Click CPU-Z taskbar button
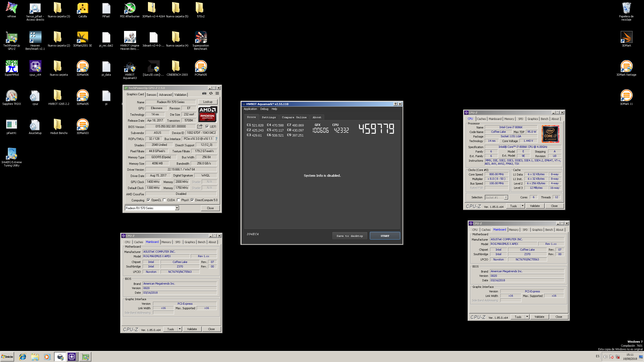 pos(72,357)
